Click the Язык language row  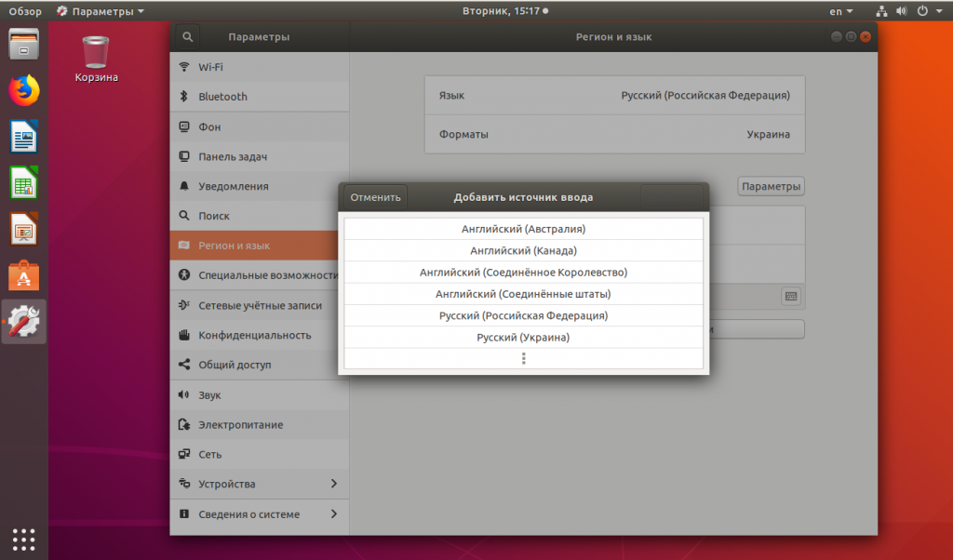(x=614, y=96)
